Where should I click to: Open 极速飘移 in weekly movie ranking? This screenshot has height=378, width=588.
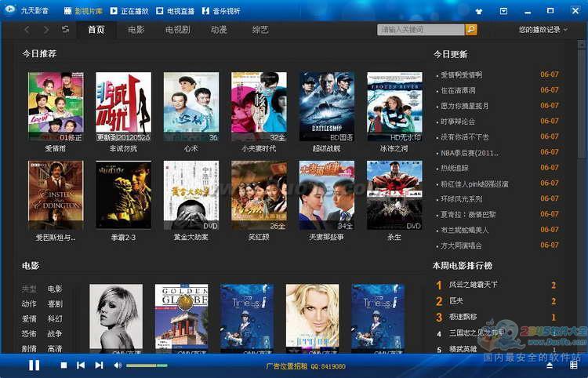(x=463, y=317)
